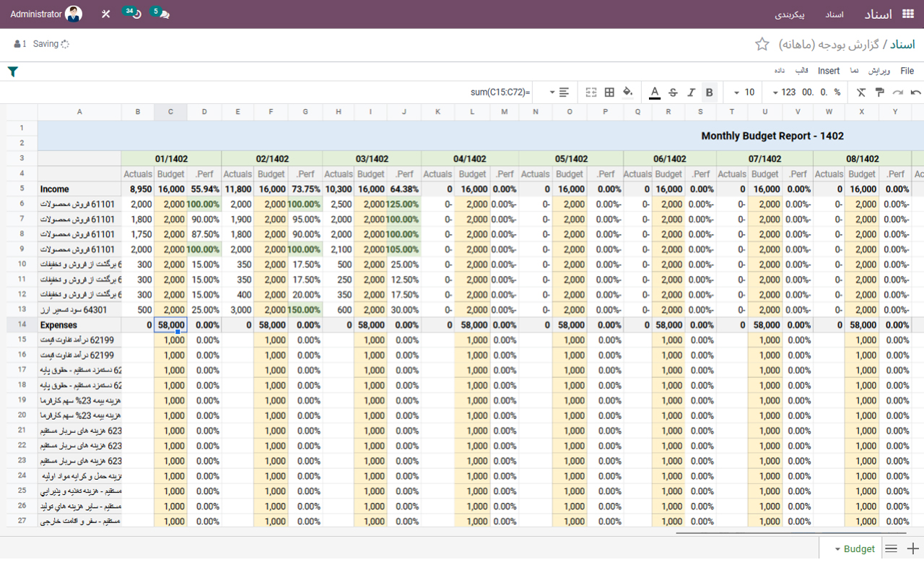Open the horizontal align dropdown
The width and height of the screenshot is (924, 578).
coord(559,92)
